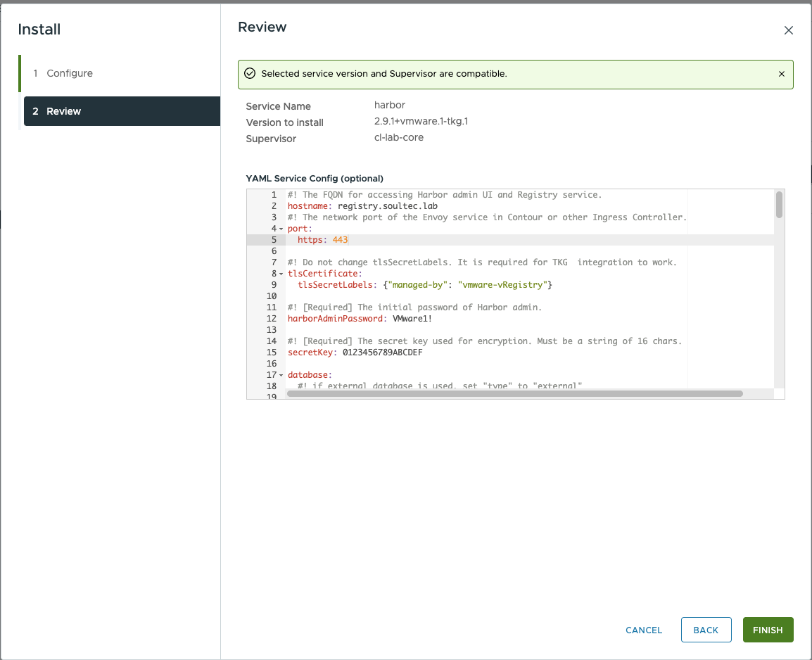
Task: Click the https: 443 line in editor
Action: (x=323, y=240)
